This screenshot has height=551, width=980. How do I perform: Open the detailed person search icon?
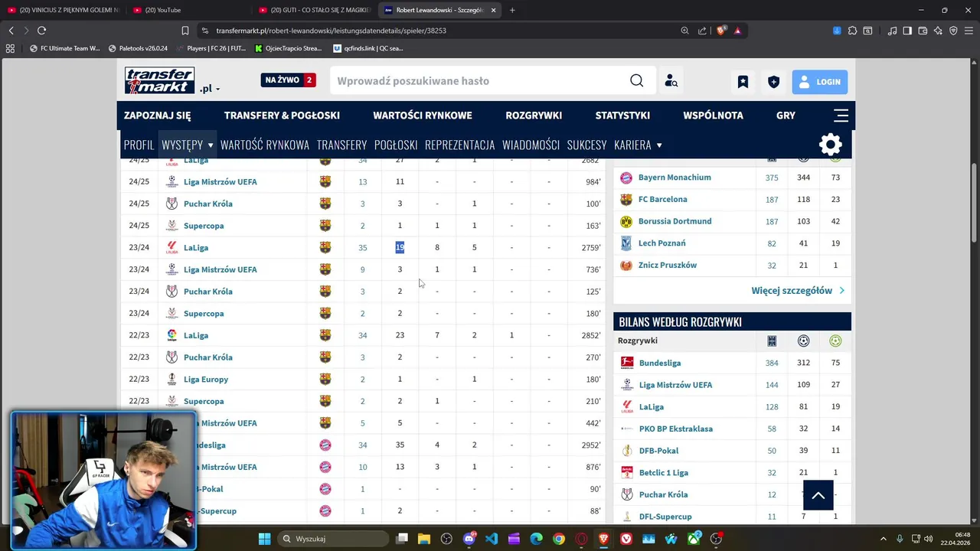pyautogui.click(x=671, y=81)
